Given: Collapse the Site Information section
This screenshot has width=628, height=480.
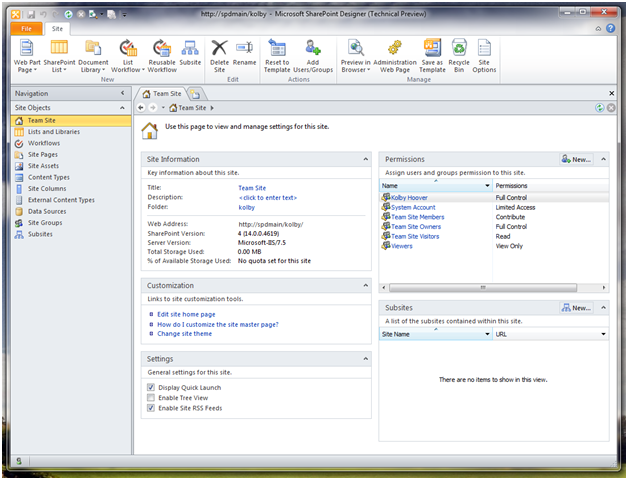Looking at the screenshot, I should (365, 159).
